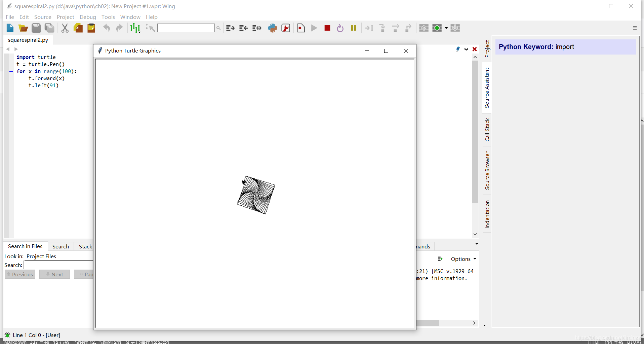This screenshot has height=344, width=644.
Task: Navigate back in editor history
Action: point(8,49)
